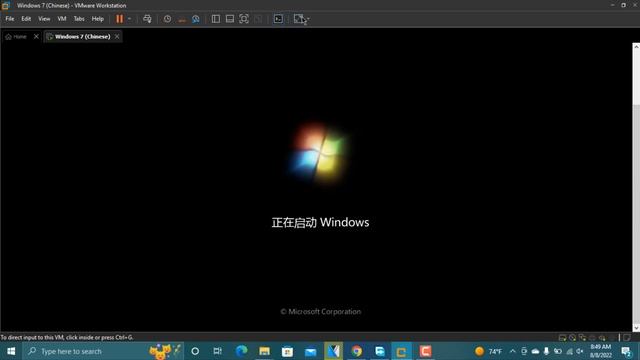This screenshot has width=640, height=360.
Task: Open the Edit menu
Action: pos(26,19)
